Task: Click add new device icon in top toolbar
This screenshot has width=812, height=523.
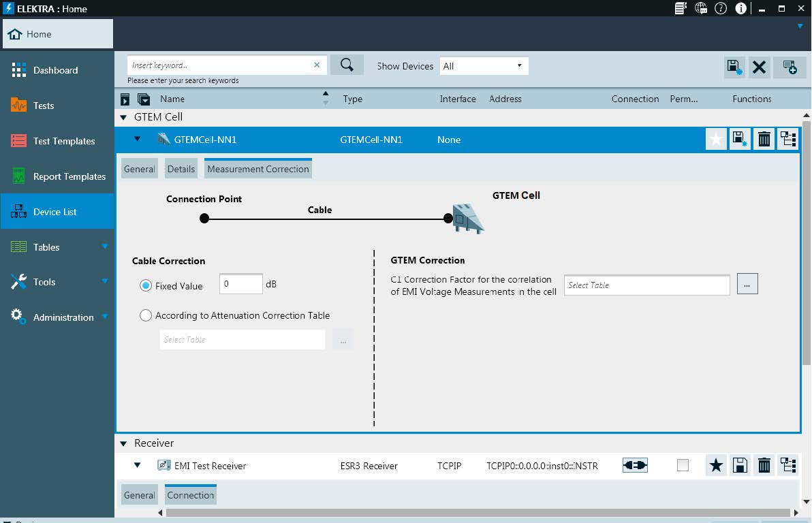Action: 790,67
